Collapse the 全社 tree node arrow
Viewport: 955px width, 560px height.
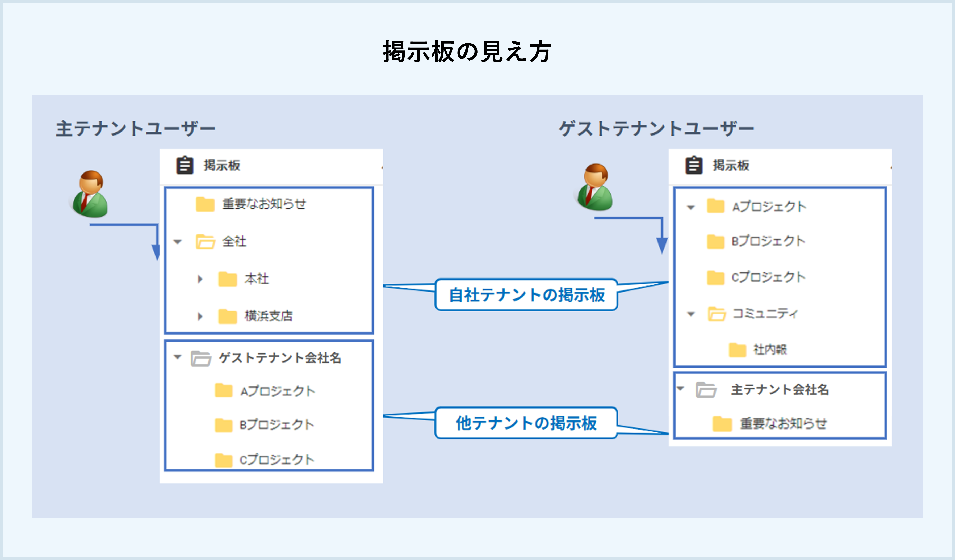point(177,242)
